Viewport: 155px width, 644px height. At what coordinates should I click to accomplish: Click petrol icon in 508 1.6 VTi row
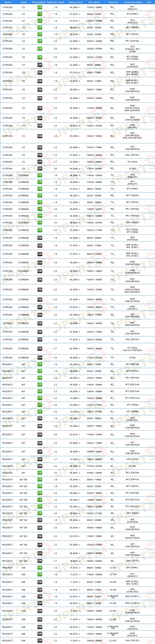click(40, 568)
